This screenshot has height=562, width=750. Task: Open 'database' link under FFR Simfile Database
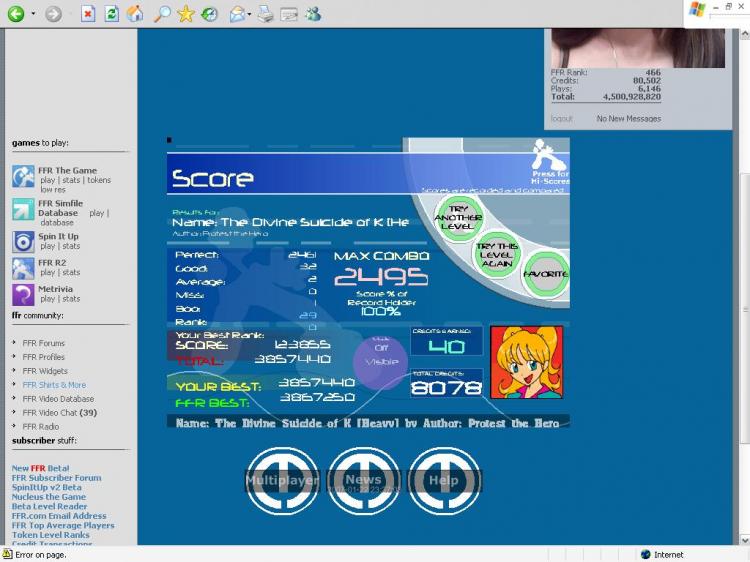(57, 222)
